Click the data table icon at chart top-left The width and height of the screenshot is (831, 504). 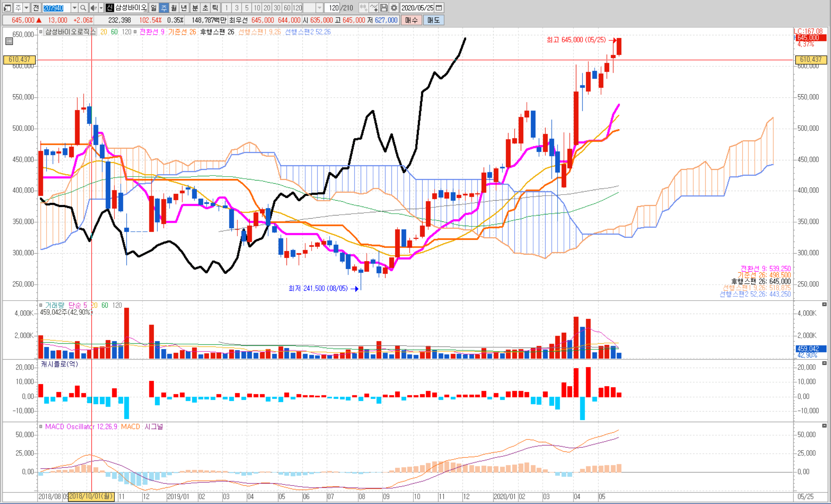point(9,41)
